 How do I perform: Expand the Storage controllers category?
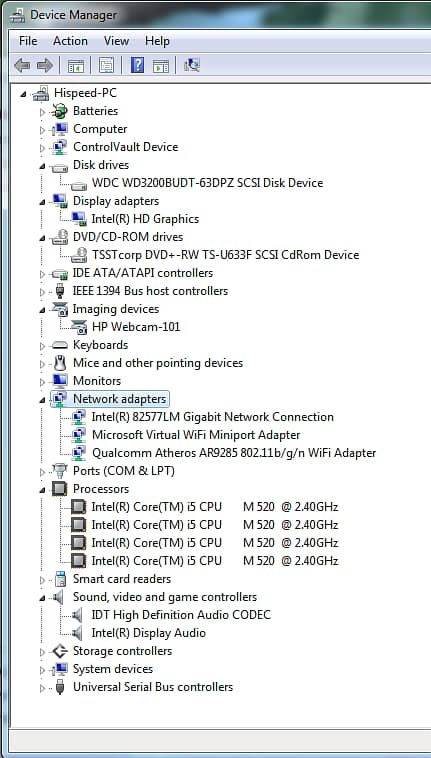pyautogui.click(x=42, y=652)
